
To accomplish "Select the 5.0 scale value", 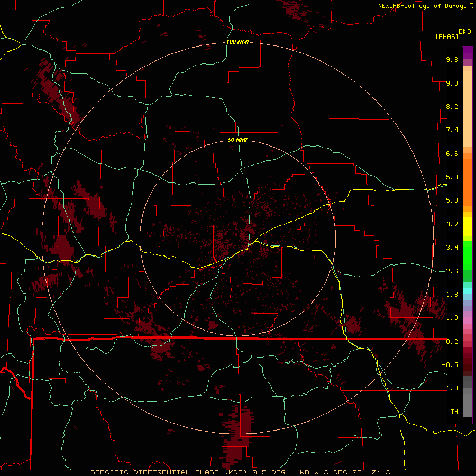I will click(x=452, y=200).
